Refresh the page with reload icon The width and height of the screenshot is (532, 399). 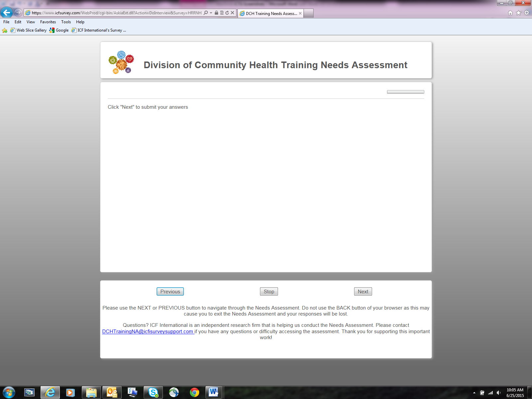tap(227, 13)
